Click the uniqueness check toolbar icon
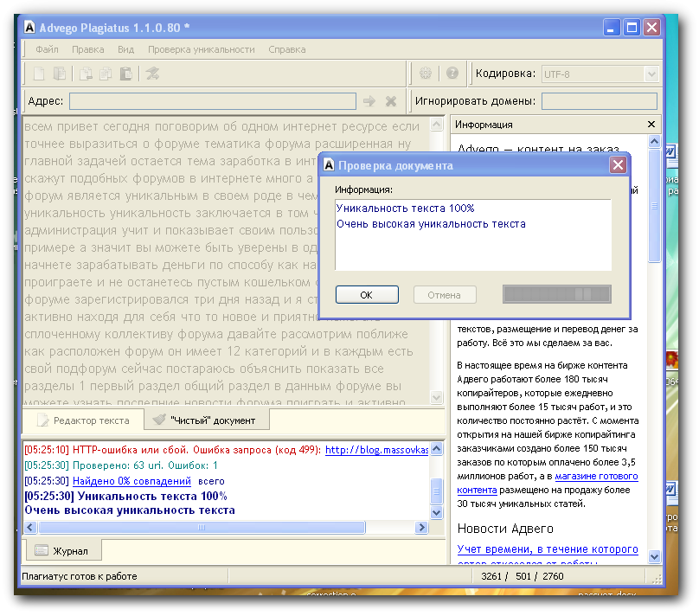This screenshot has width=699, height=616. [152, 74]
